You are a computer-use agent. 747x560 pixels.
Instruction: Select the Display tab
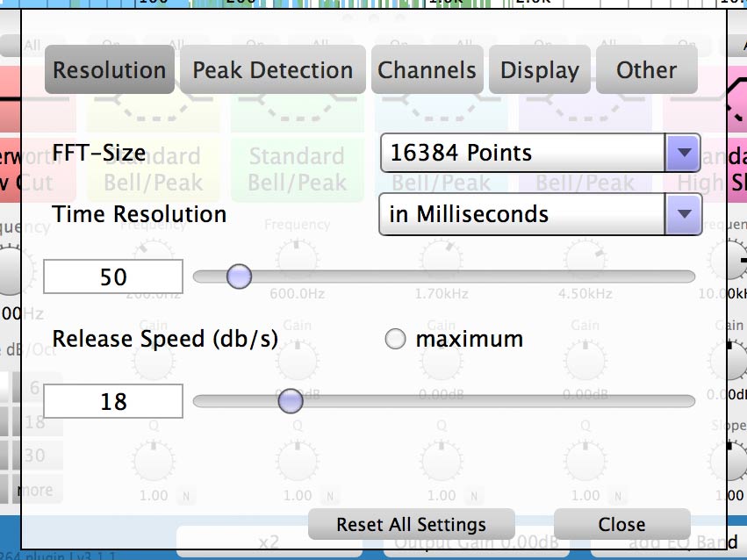tap(539, 70)
